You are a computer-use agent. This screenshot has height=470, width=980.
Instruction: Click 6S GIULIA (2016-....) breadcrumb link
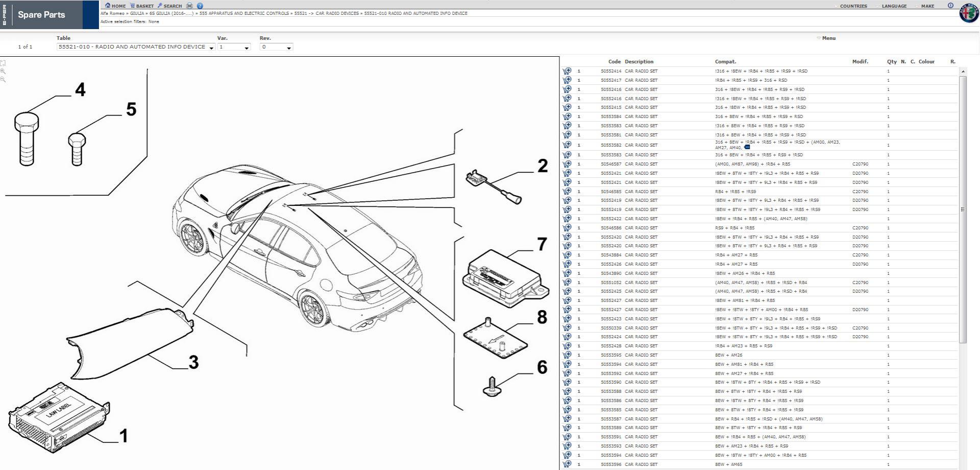[171, 13]
